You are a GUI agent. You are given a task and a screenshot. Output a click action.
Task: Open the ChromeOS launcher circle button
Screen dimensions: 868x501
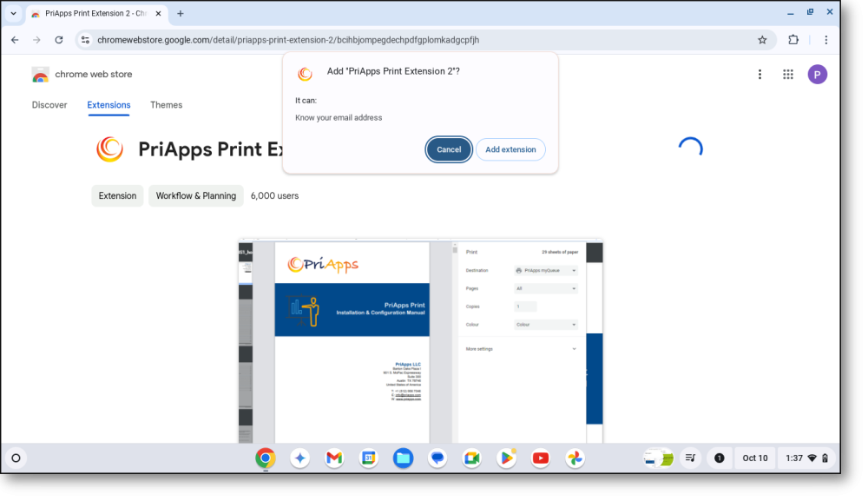pos(16,458)
